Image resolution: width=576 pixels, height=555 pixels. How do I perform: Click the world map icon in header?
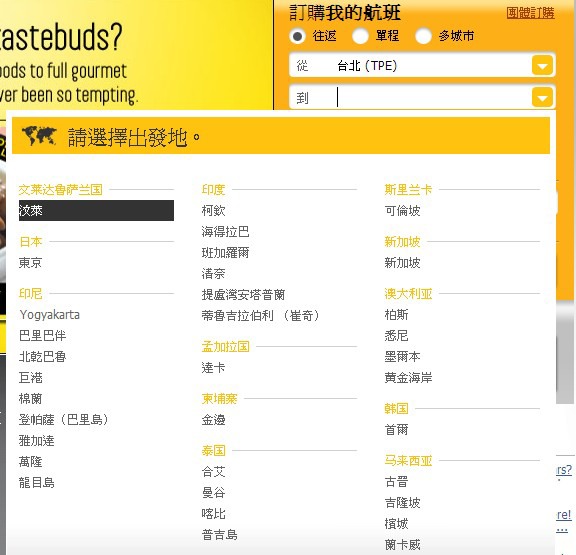click(x=39, y=136)
